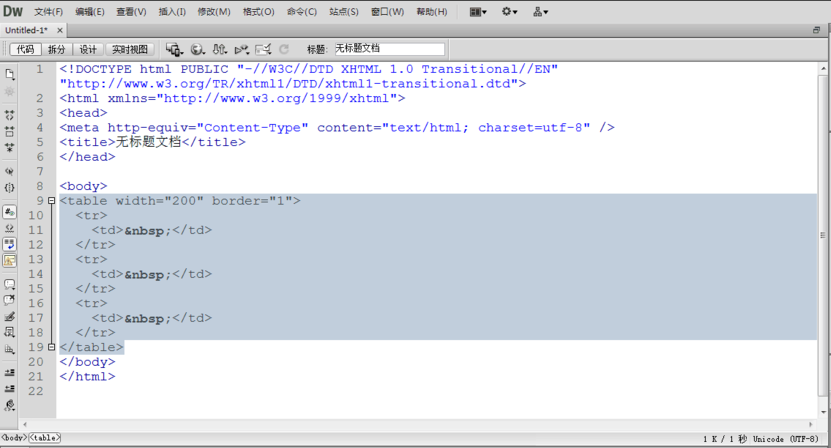Toggle 实时视图 (Live View)
This screenshot has width=831, height=448.
[x=130, y=49]
